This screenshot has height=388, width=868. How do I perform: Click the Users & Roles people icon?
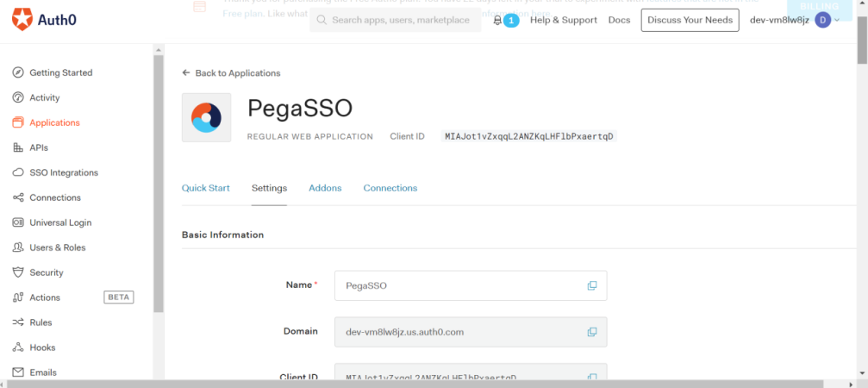click(18, 247)
